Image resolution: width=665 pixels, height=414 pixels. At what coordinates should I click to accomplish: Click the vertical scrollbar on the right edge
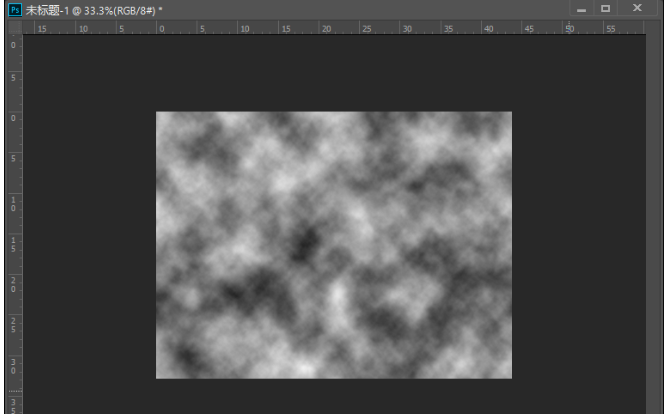654,224
